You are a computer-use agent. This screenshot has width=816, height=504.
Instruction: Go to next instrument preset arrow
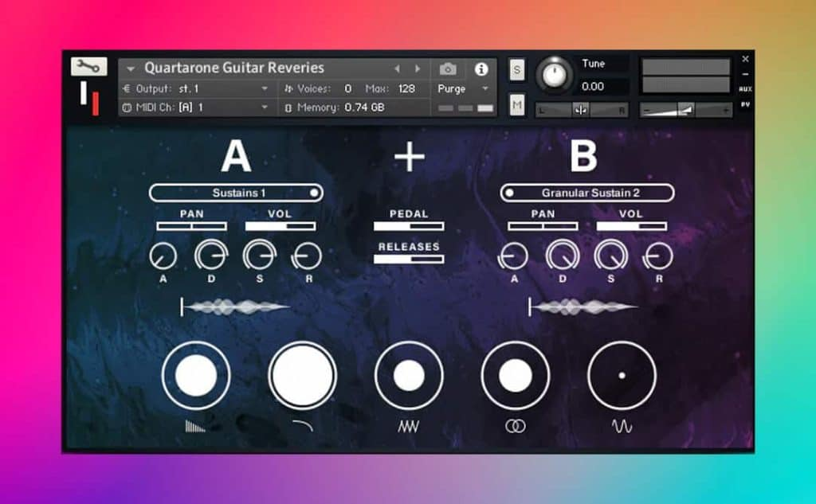click(418, 69)
